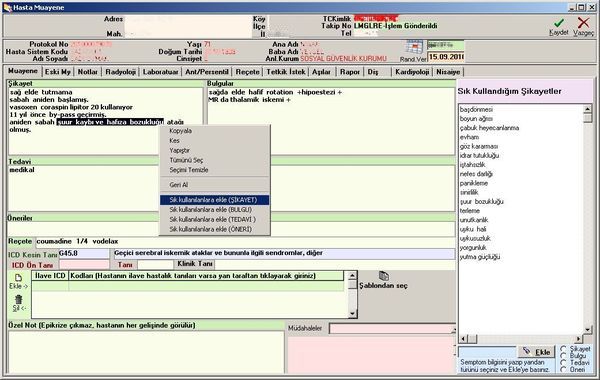The width and height of the screenshot is (600, 380).
Task: Click the pink Müdahaleler input field
Action: click(391, 328)
